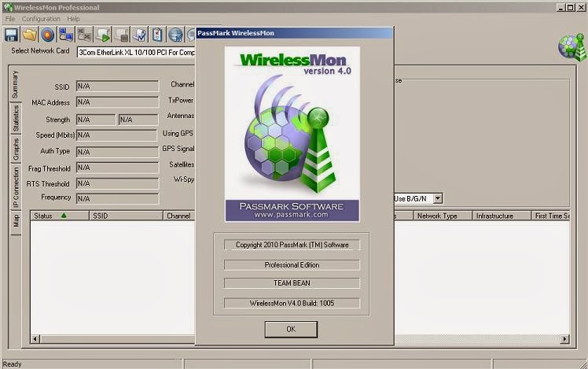Click the TEAM BEAN text box
588x369 pixels.
click(292, 283)
